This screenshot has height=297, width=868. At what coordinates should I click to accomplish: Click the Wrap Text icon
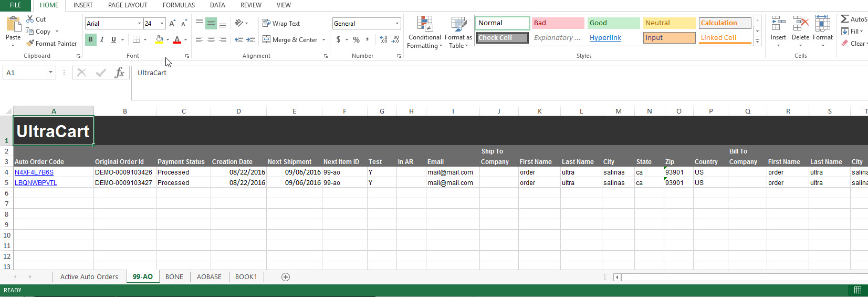pos(266,23)
